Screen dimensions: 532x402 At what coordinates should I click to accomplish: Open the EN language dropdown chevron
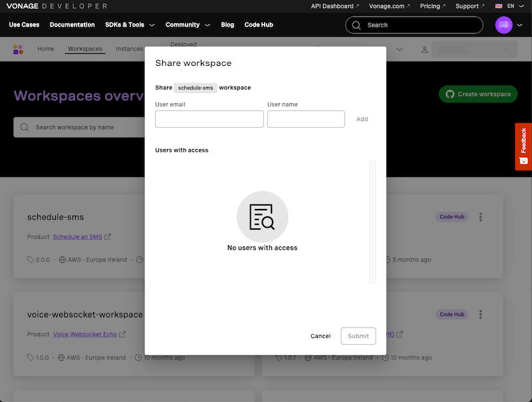click(x=521, y=6)
